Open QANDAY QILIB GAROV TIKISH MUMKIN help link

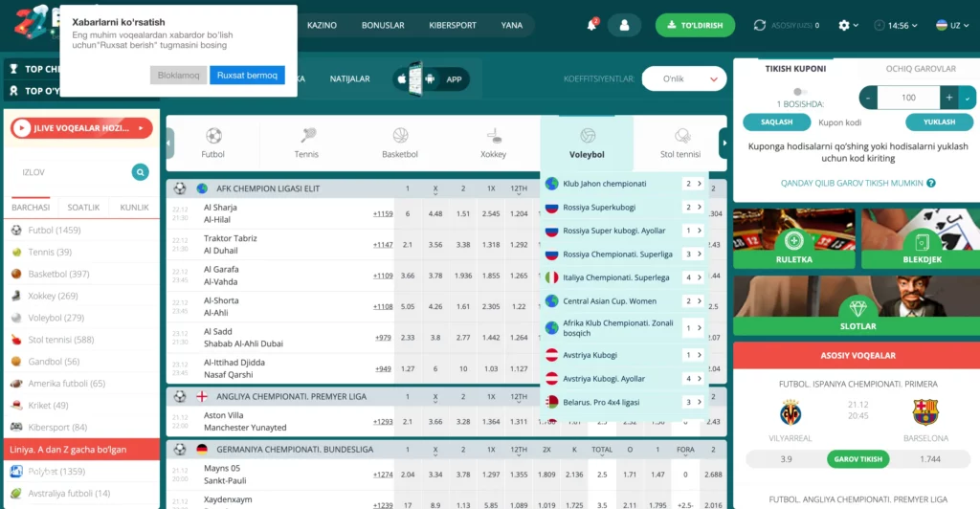click(x=857, y=183)
